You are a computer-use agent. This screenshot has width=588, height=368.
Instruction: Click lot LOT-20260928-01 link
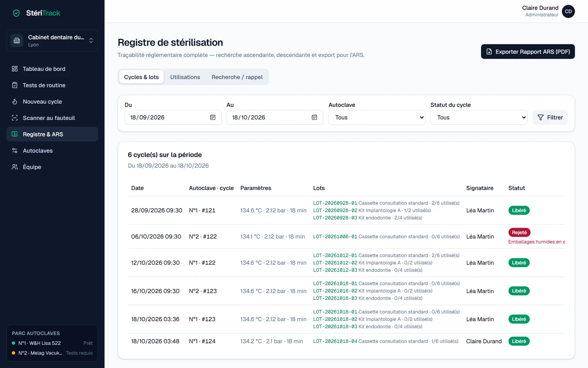pyautogui.click(x=335, y=203)
